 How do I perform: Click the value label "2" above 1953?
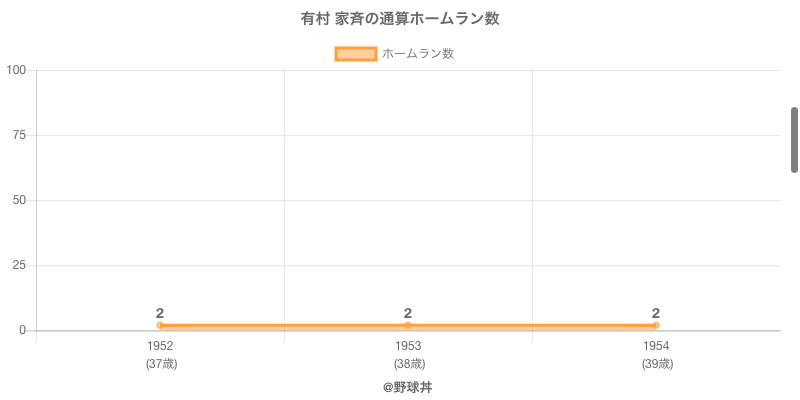pos(408,313)
